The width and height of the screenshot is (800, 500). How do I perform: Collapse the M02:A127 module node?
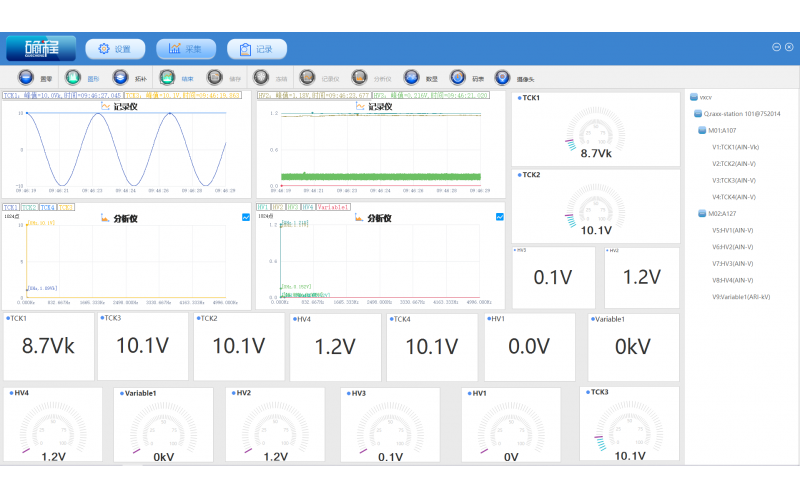pyautogui.click(x=701, y=213)
